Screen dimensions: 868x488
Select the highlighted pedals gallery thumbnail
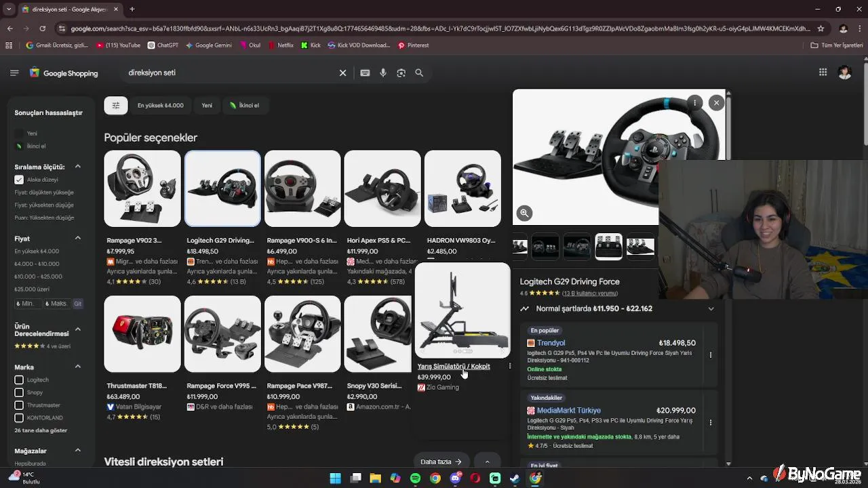tap(608, 247)
